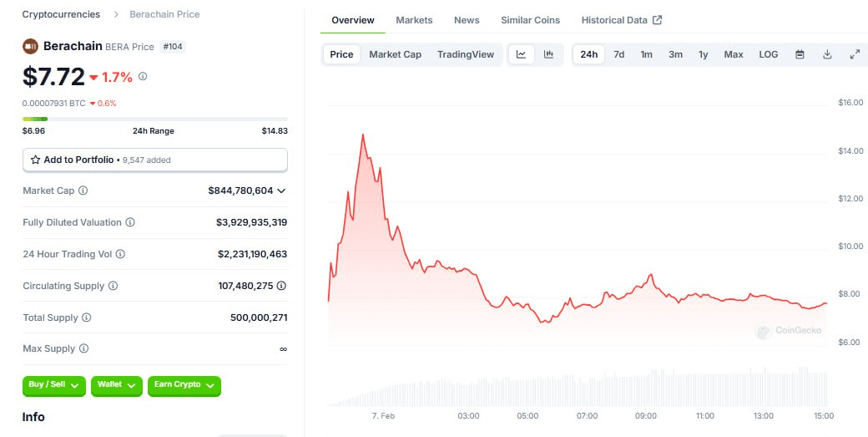Toggle the LOG scale option

[x=769, y=54]
